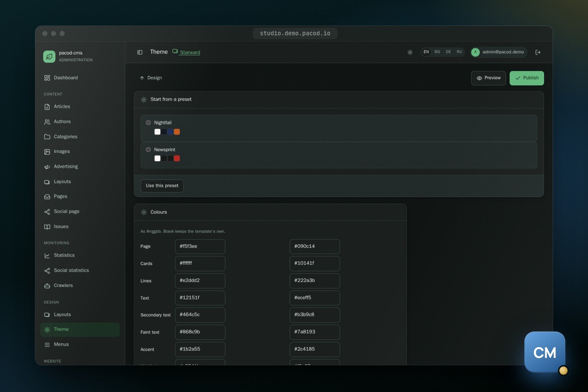Go back to Design
This screenshot has width=588, height=392.
(151, 78)
